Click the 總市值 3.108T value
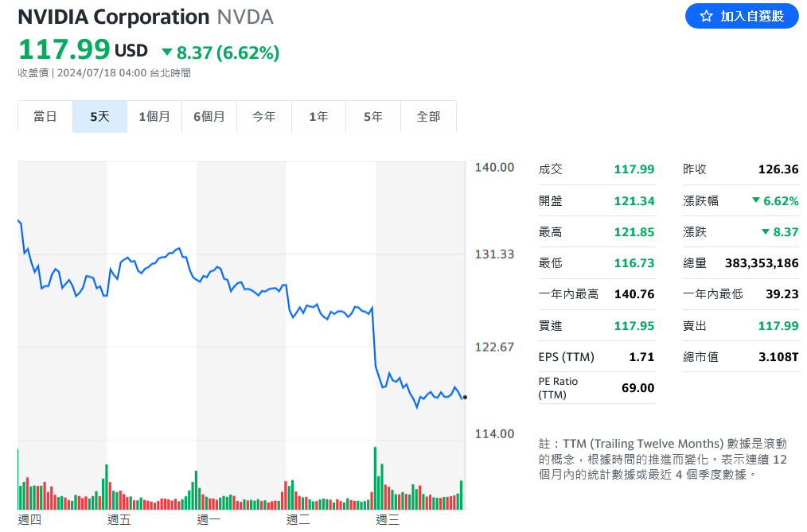 click(778, 357)
